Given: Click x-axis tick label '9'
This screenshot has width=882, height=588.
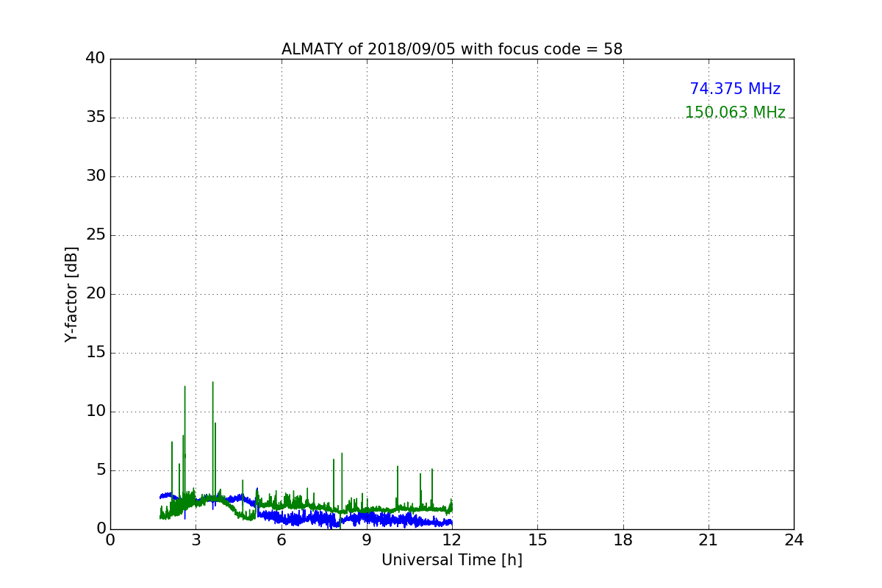Looking at the screenshot, I should 367,540.
